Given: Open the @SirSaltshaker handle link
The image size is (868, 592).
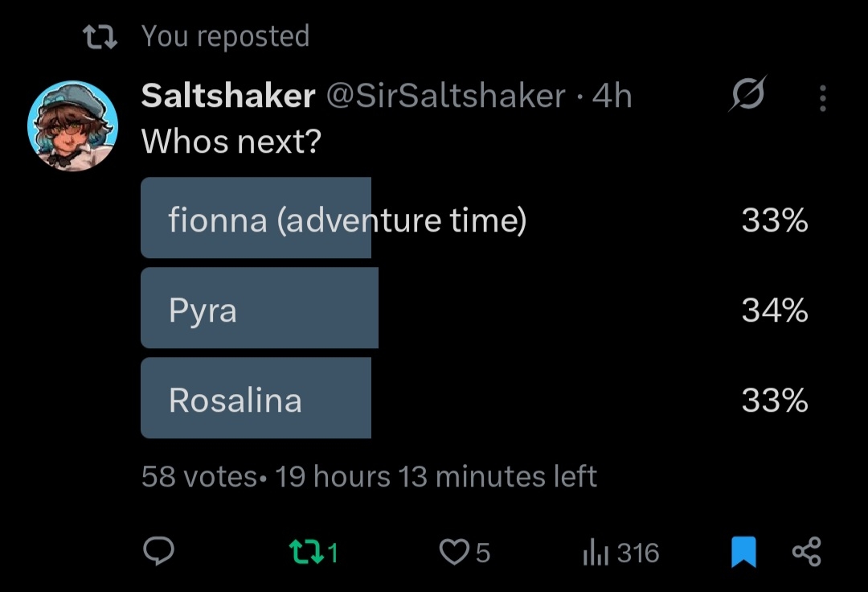Looking at the screenshot, I should [x=445, y=97].
